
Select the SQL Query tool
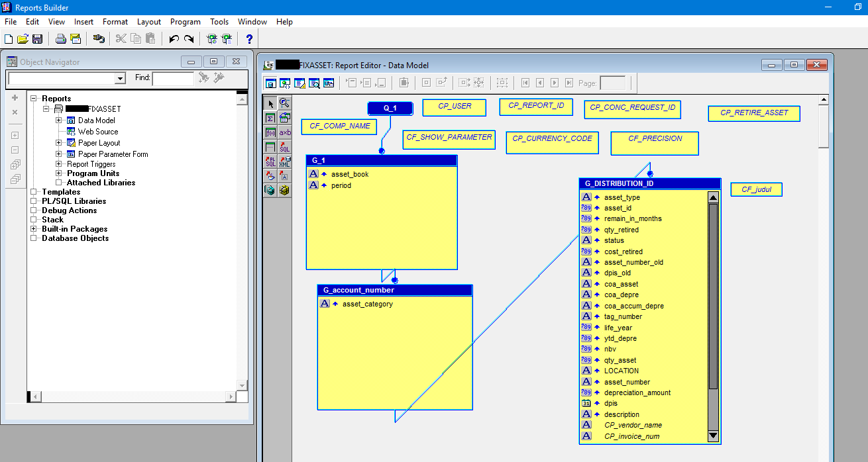pos(285,147)
